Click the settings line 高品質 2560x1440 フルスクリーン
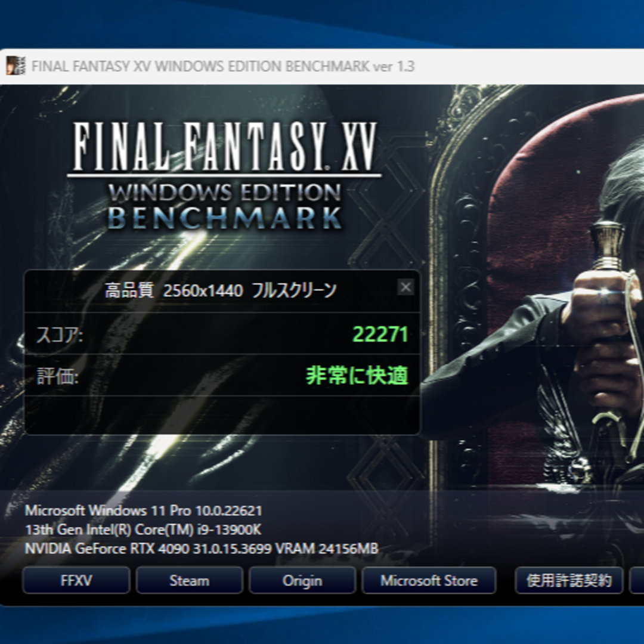This screenshot has height=644, width=644. click(221, 290)
